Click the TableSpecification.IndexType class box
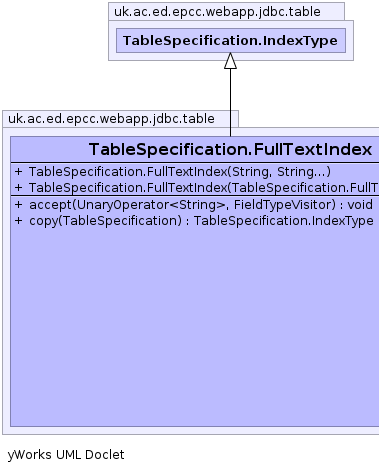Screen dimensions: 379x472 pyautogui.click(x=231, y=40)
